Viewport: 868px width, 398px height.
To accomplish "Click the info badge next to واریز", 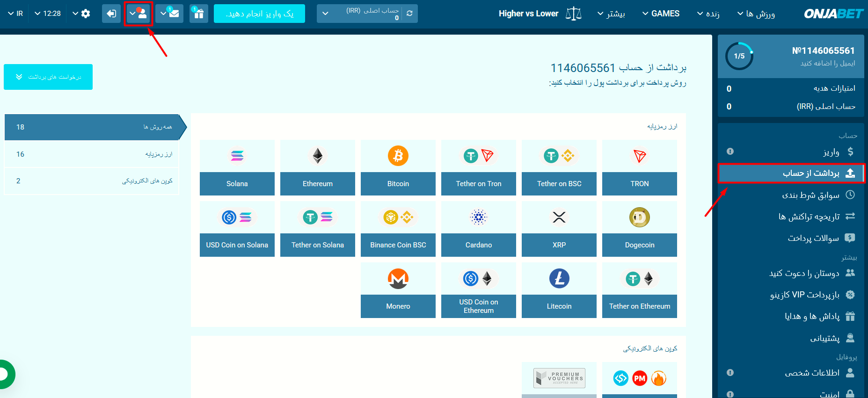I will (x=730, y=152).
